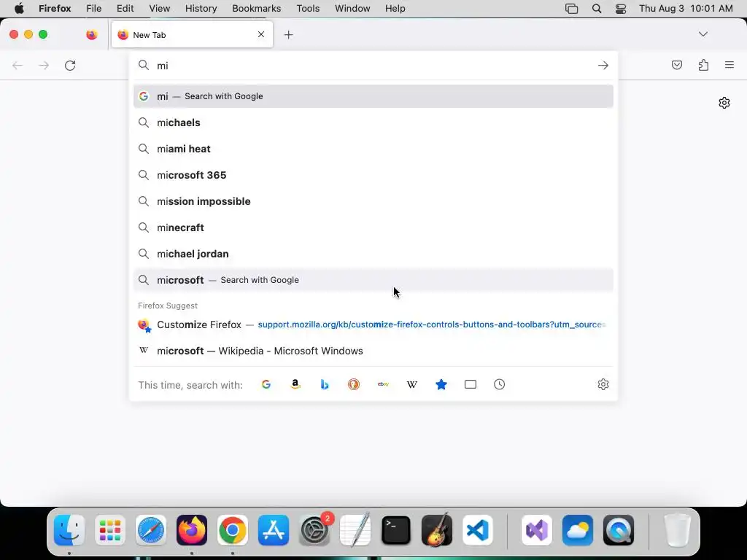This screenshot has height=560, width=747.
Task: Launch Google Chrome from the Dock
Action: point(233,530)
